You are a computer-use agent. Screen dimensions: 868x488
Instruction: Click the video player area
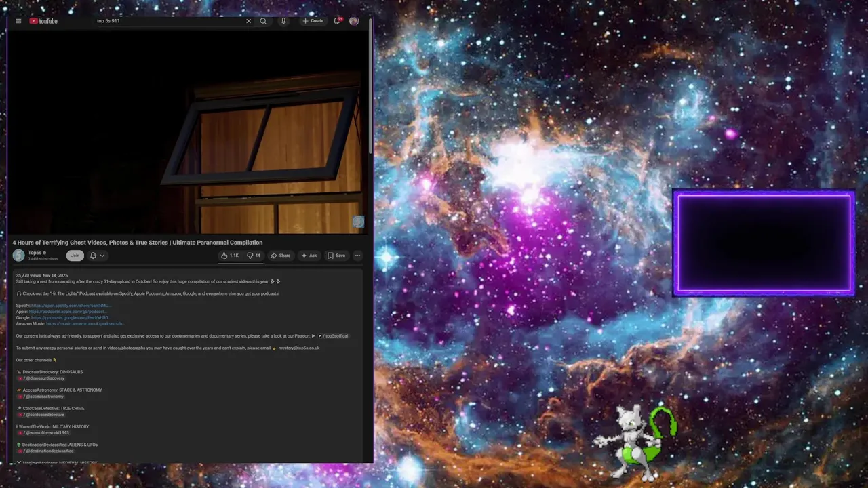[187, 131]
